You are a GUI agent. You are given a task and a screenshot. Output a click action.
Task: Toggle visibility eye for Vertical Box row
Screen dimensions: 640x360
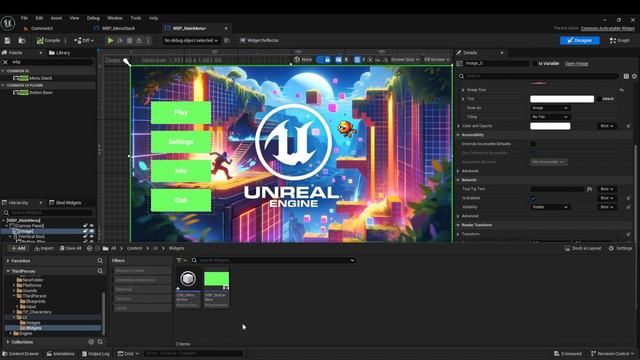[x=91, y=236]
